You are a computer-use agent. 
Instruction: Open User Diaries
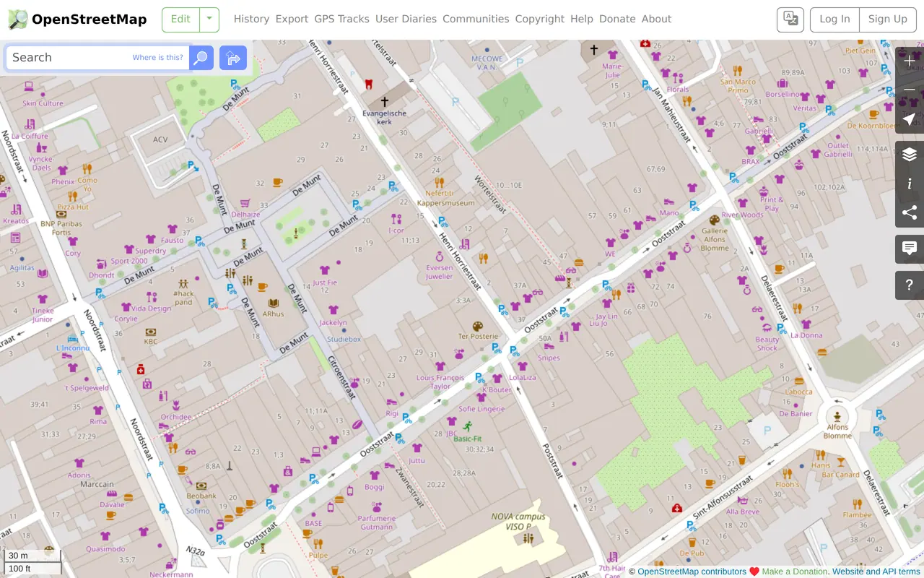pyautogui.click(x=406, y=20)
